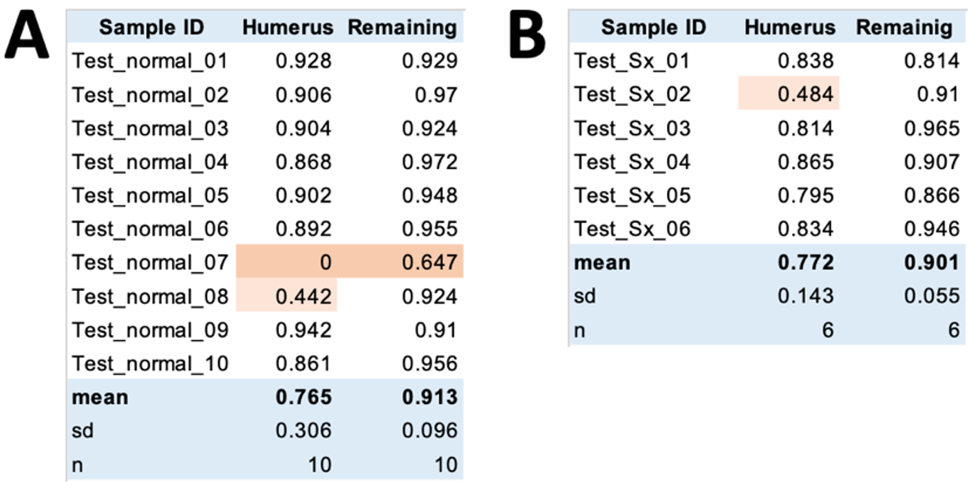This screenshot has width=980, height=494.
Task: Click the bold mean value 0.765
Action: tap(303, 397)
